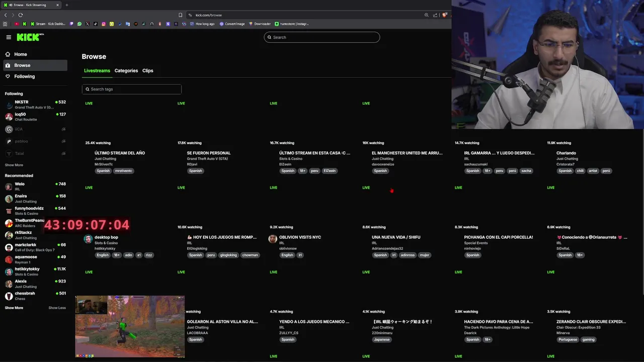
Task: Open aquamoose channel in Recommended
Action: point(35,259)
